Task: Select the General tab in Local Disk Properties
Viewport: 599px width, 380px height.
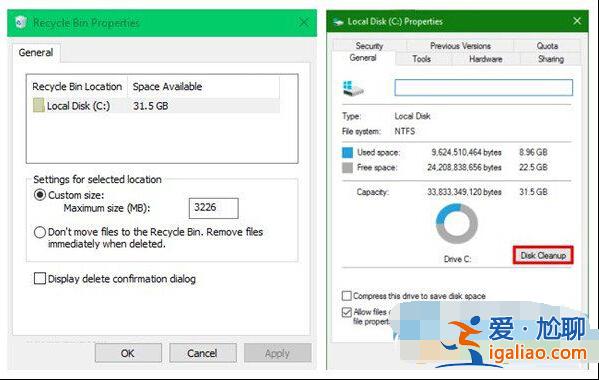Action: [x=363, y=58]
